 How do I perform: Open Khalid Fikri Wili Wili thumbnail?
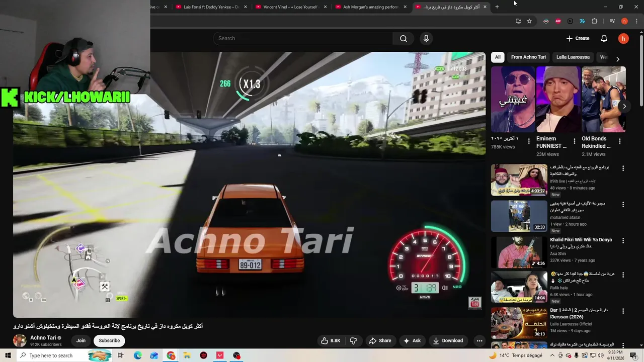[x=519, y=252]
